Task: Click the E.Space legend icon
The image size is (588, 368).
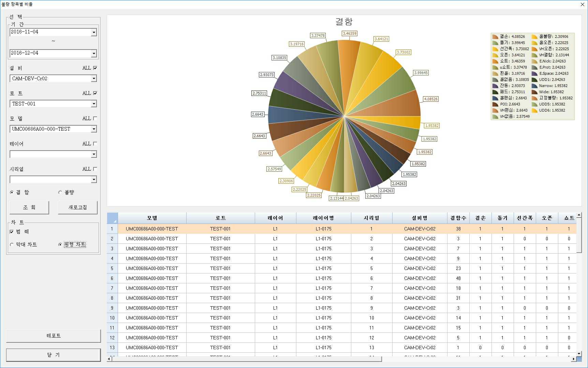Action: click(x=534, y=73)
